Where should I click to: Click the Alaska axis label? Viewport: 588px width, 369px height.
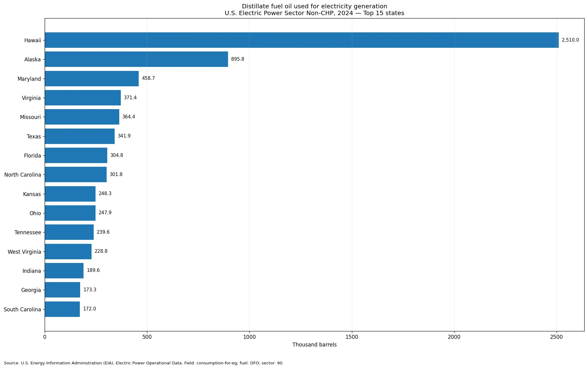pyautogui.click(x=33, y=59)
